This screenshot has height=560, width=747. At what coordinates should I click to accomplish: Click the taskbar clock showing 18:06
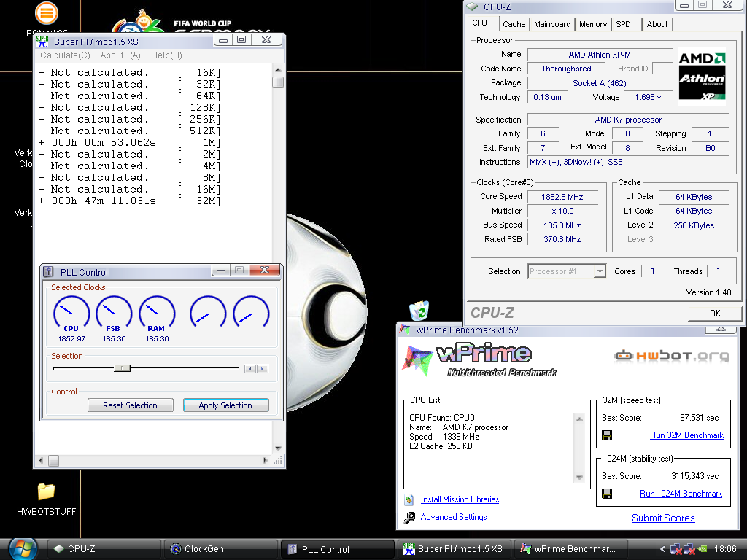[x=725, y=549]
